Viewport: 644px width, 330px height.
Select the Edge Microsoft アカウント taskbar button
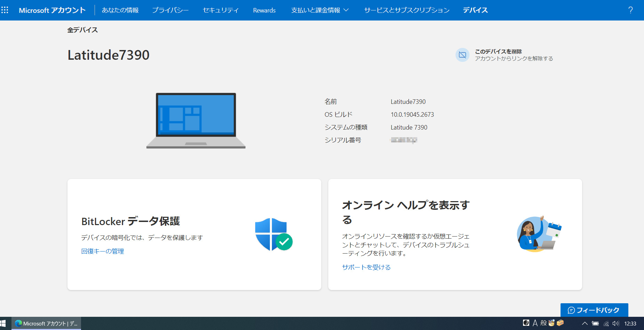[x=46, y=323]
